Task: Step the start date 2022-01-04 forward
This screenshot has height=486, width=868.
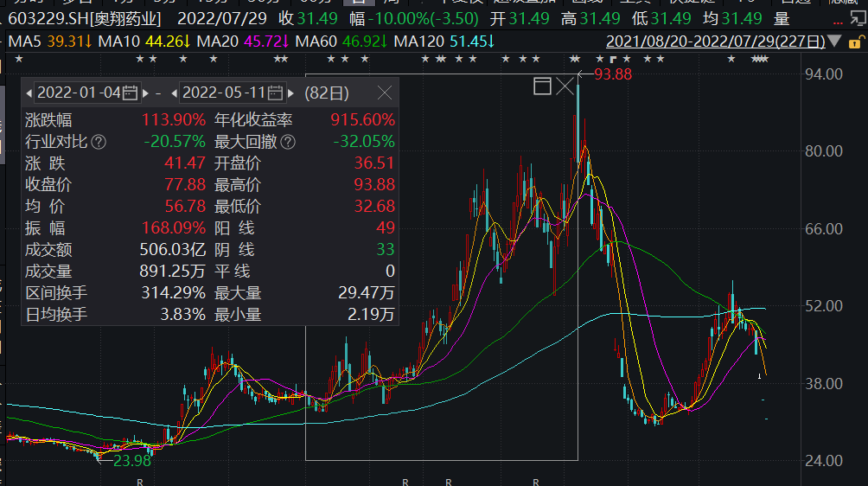Action: (145, 93)
